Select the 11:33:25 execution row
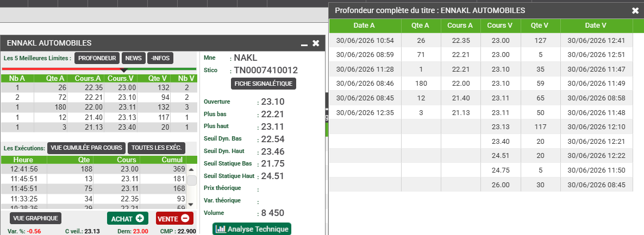 [x=93, y=199]
